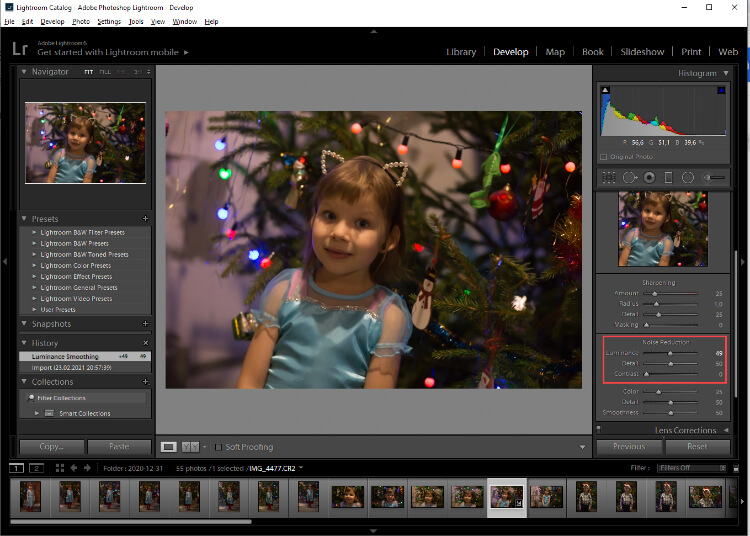Select the Adjustment Brush tool

(x=714, y=178)
